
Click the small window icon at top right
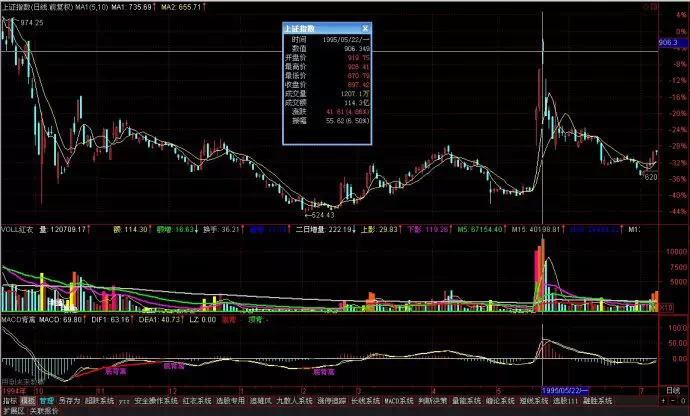654,7
